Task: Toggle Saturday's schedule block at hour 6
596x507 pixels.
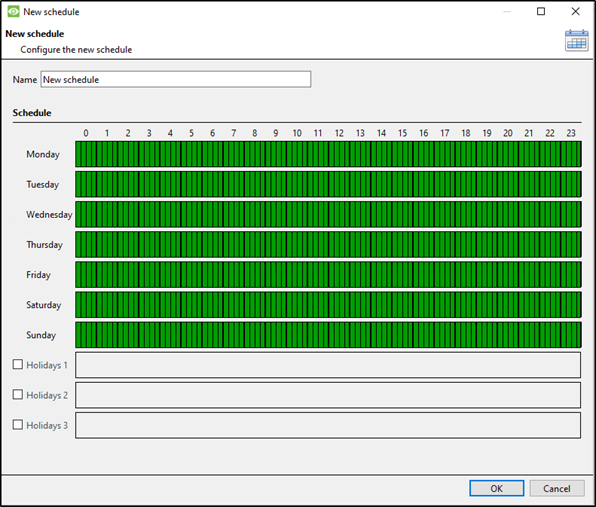Action: 212,304
